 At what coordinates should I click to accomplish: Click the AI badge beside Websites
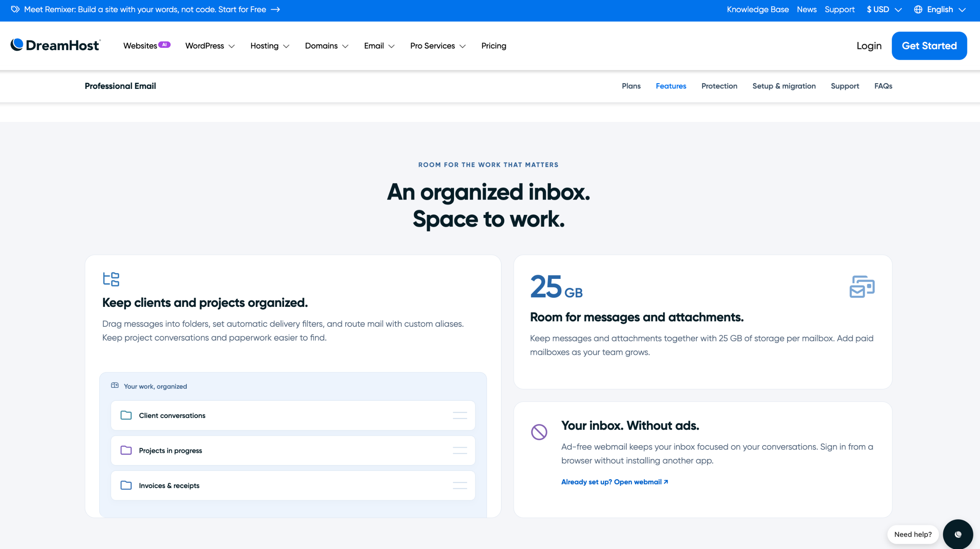[x=164, y=44]
